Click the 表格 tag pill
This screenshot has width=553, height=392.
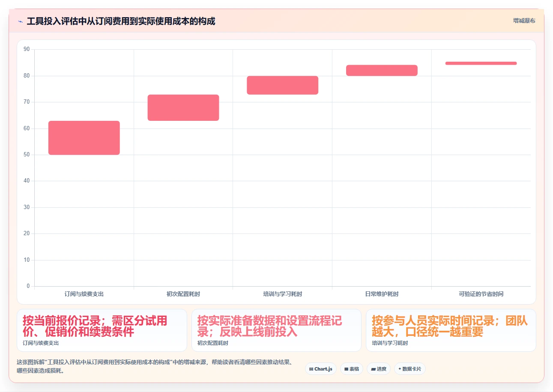point(352,369)
